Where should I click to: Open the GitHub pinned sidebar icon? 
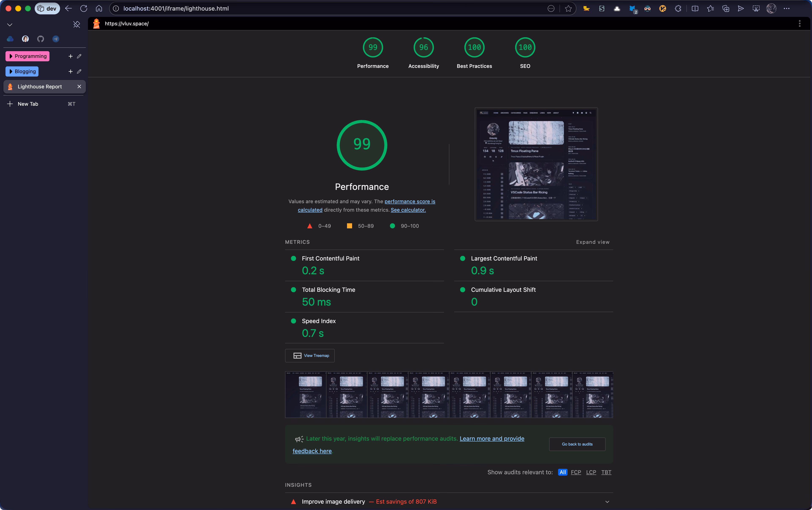coord(40,39)
